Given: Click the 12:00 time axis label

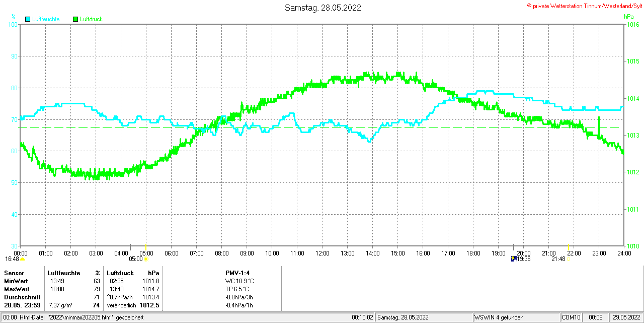Looking at the screenshot, I should [x=322, y=253].
